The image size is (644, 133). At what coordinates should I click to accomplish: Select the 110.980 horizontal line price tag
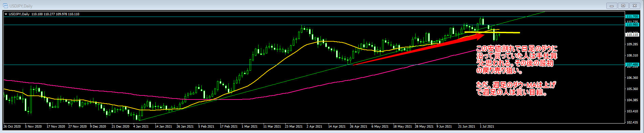pyautogui.click(x=632, y=25)
